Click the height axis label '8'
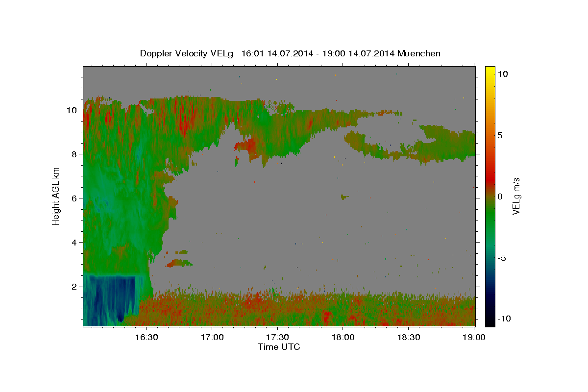 (x=75, y=154)
